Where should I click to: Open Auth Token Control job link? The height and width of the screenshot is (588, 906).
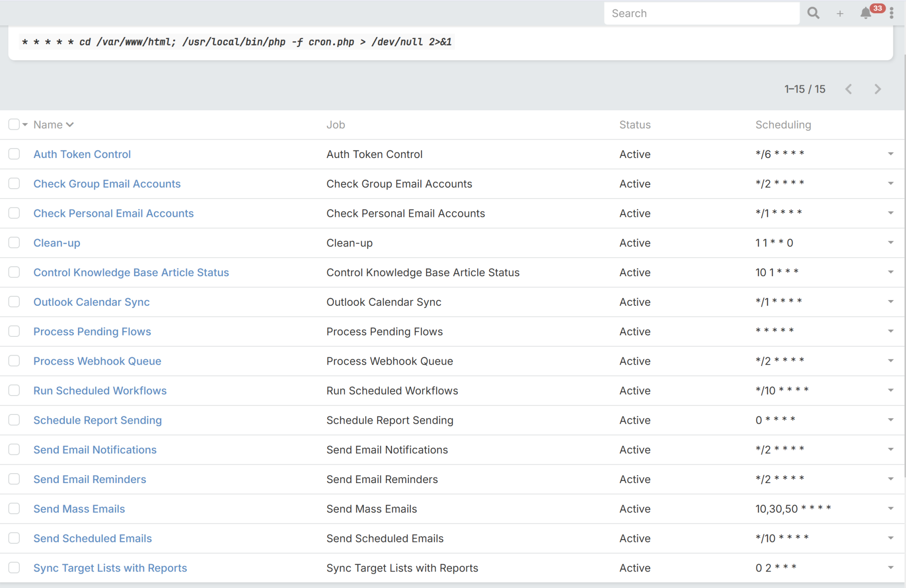[x=82, y=154]
